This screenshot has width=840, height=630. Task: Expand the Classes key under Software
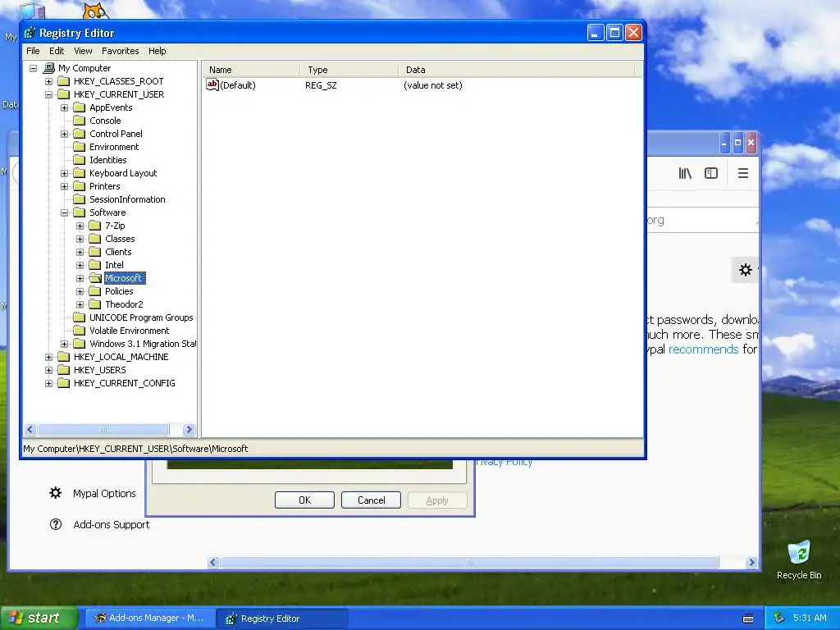[x=80, y=239]
